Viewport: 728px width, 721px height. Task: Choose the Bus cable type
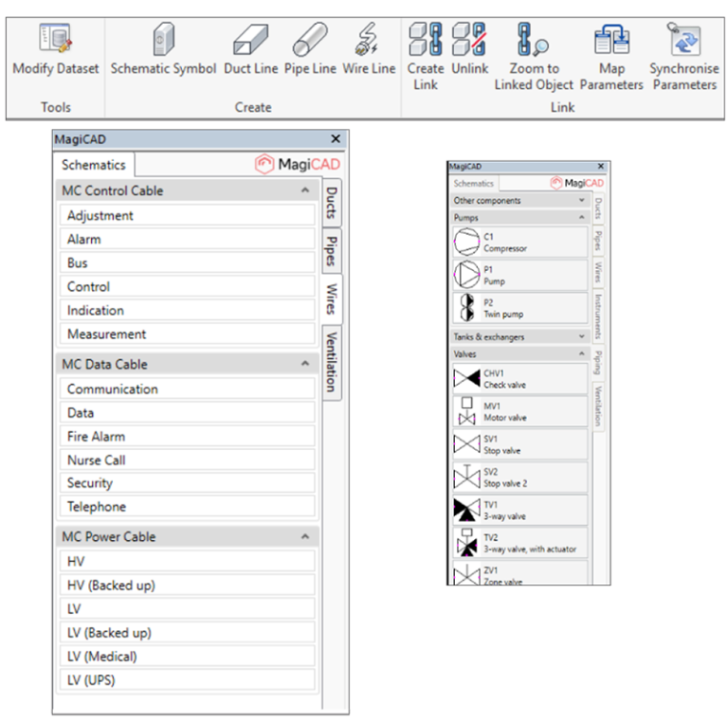coord(187,262)
